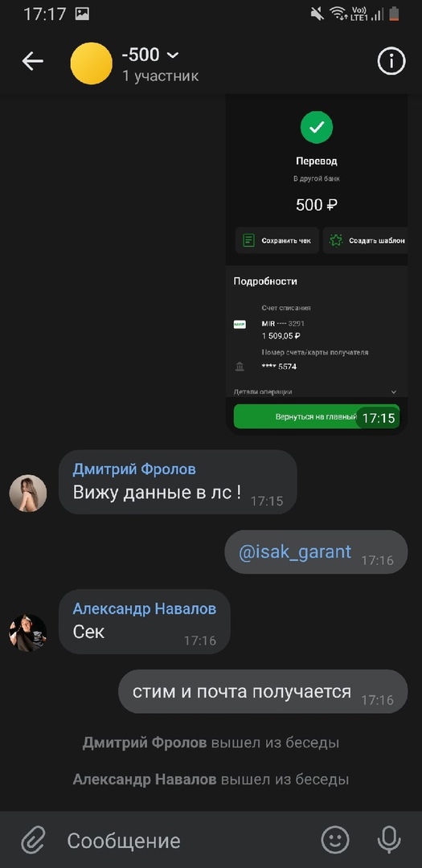422x868 pixels.
Task: Select the 'стим и почта получается' message
Action: pyautogui.click(x=263, y=691)
